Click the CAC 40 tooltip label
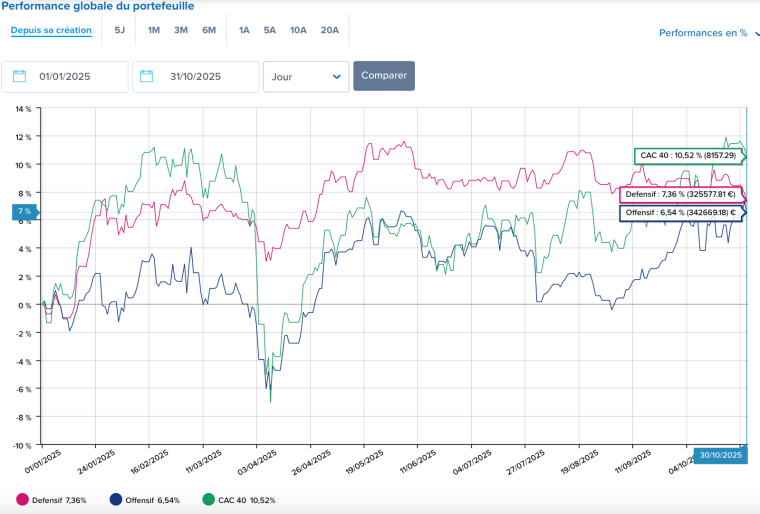Viewport: 760px width, 514px height. point(688,156)
